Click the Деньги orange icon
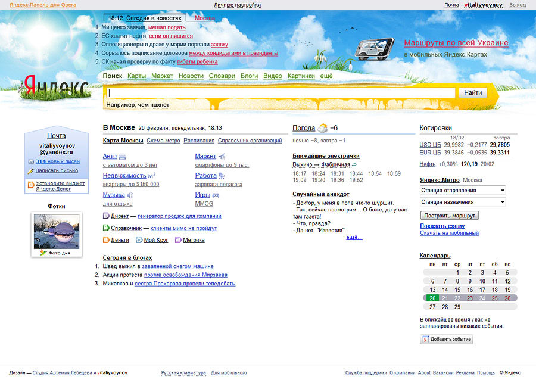536x392 pixels. pyautogui.click(x=106, y=240)
